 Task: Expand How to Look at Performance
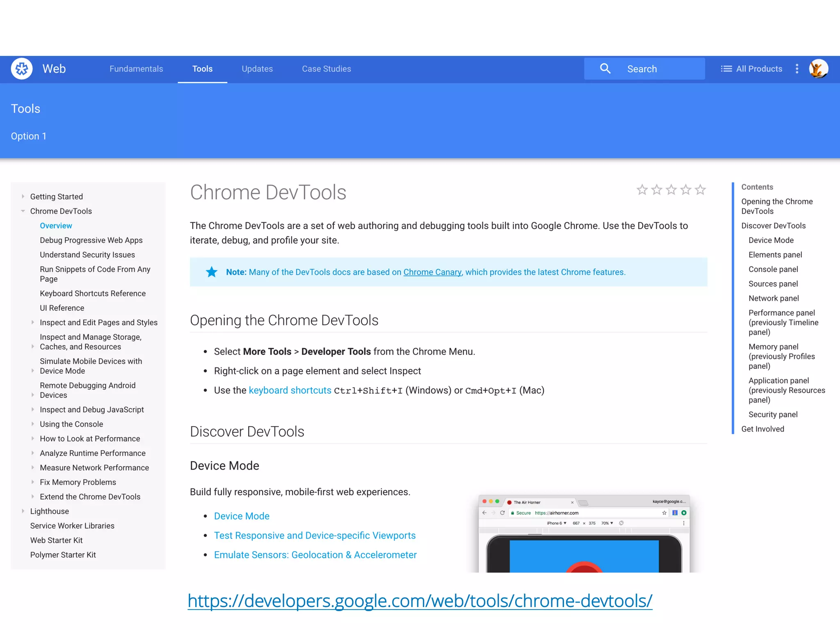[33, 438]
